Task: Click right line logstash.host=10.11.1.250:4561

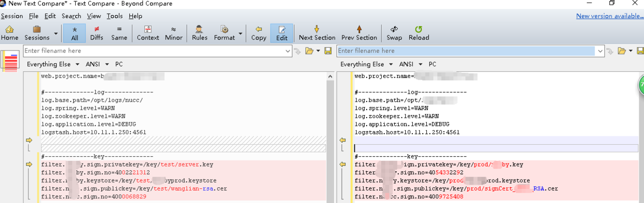Action: tap(407, 132)
